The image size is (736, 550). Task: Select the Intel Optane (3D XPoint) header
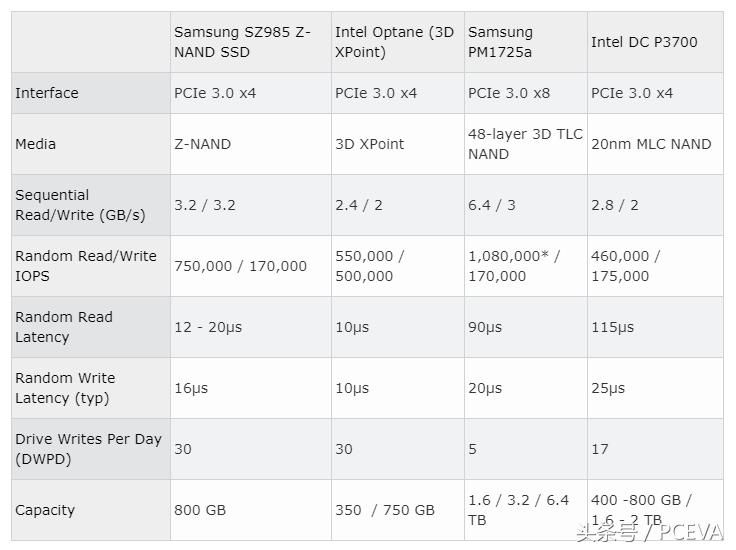[x=394, y=42]
